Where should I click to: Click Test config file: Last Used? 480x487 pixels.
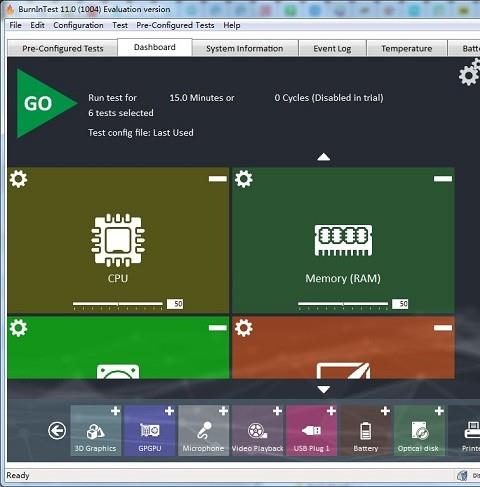[x=141, y=133]
